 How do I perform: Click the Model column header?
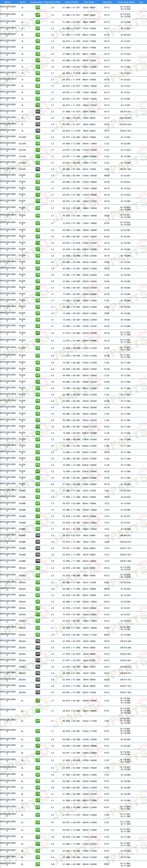coord(23,2)
